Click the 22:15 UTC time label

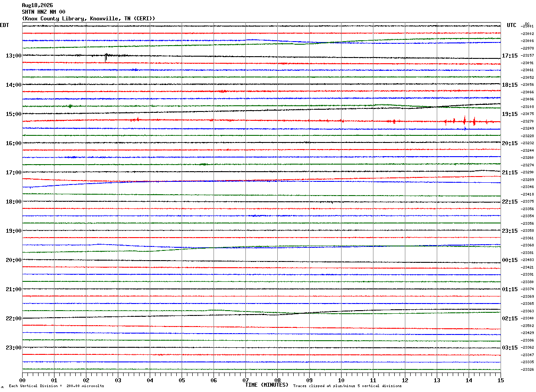[510, 202]
